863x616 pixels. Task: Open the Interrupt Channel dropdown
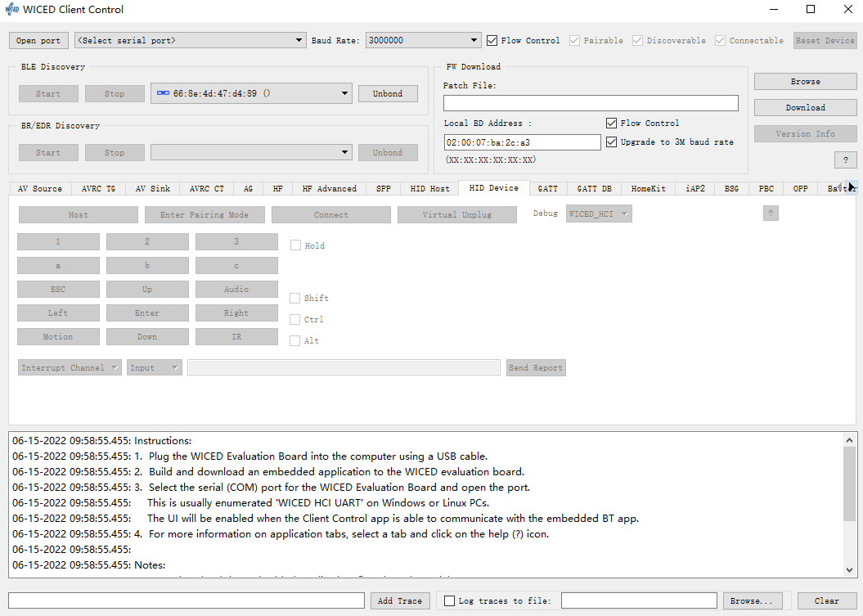(70, 367)
